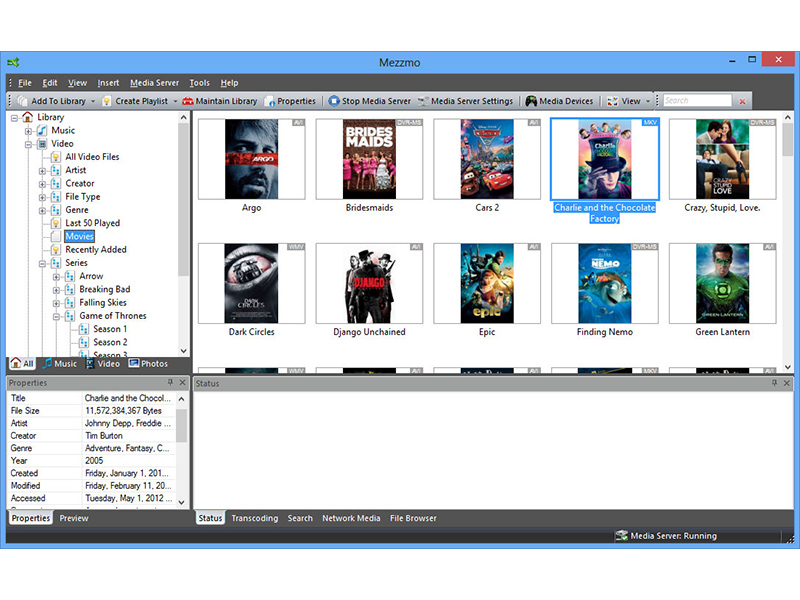Select the Finding Nemo thumbnail

tap(605, 283)
